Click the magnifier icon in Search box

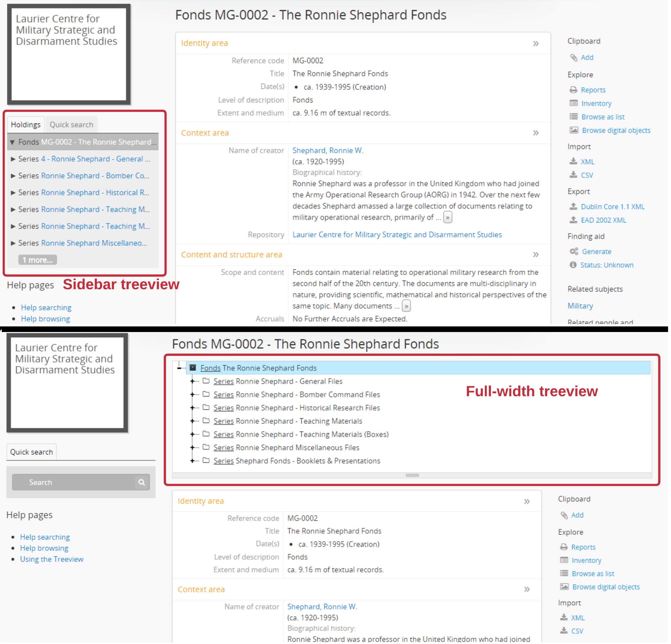click(141, 482)
